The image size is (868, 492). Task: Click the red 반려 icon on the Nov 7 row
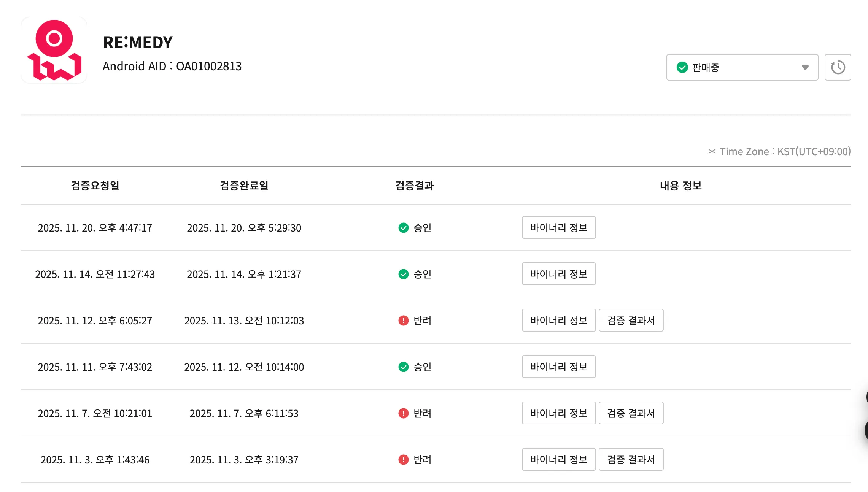(x=403, y=413)
